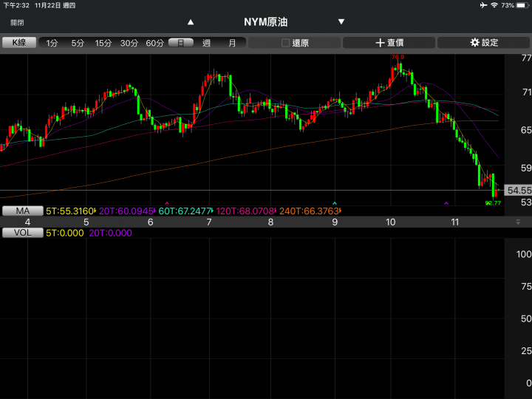Screen dimensions: 532x399
Task: Tap the airplane mode icon in status bar
Action: 483,5
